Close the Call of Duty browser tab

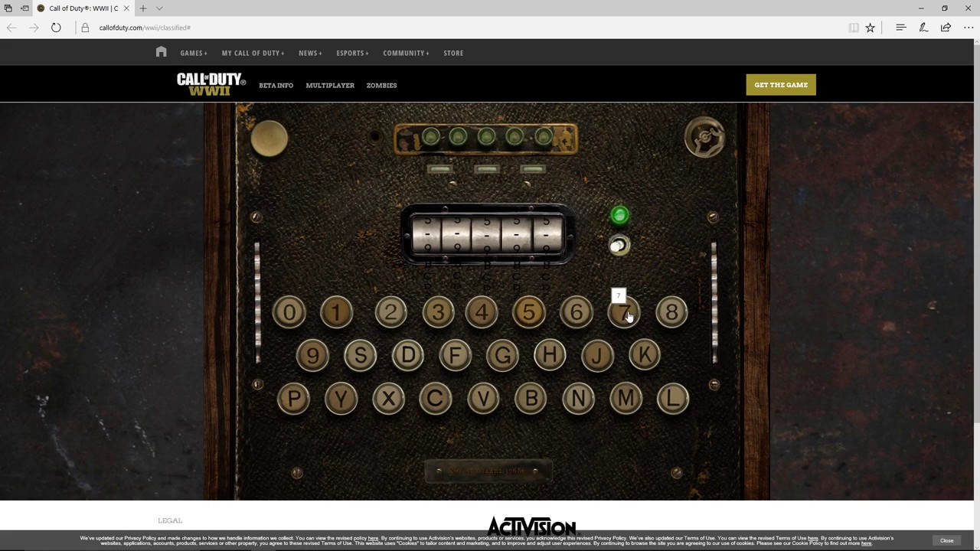pyautogui.click(x=126, y=8)
